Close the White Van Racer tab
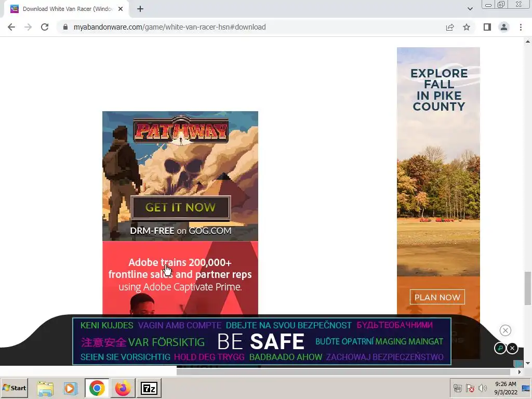The width and height of the screenshot is (532, 399). pyautogui.click(x=121, y=9)
